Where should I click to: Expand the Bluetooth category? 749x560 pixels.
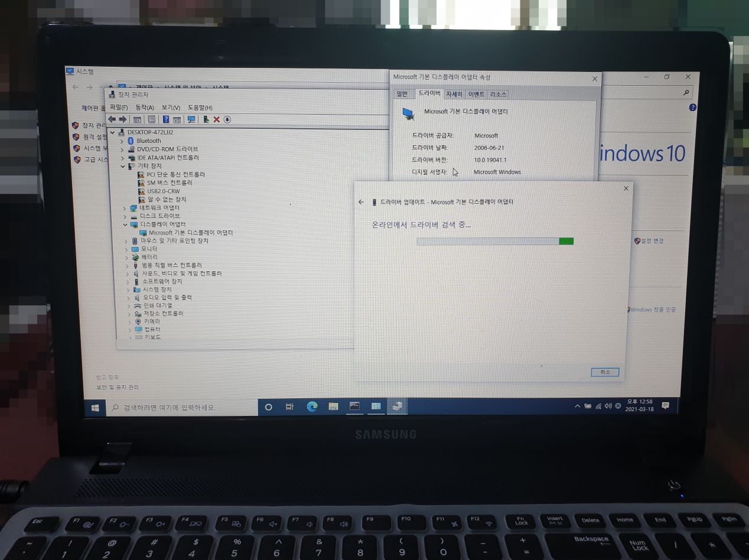(122, 141)
